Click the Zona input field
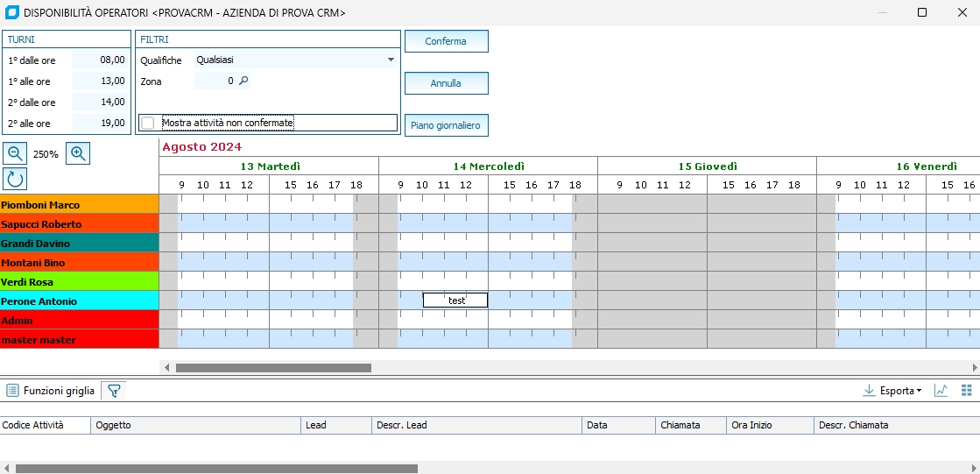Viewport: 980px width, 474px height. point(215,81)
